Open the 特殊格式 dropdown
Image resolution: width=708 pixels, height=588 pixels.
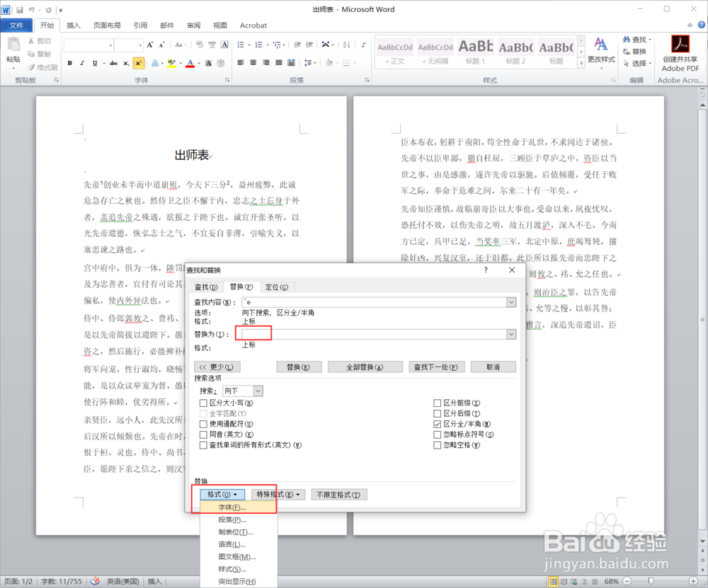coord(275,494)
